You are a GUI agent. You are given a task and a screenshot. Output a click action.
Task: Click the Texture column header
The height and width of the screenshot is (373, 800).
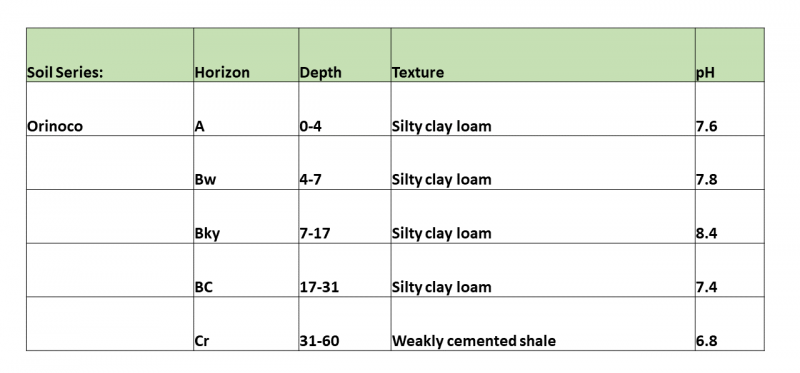point(543,55)
